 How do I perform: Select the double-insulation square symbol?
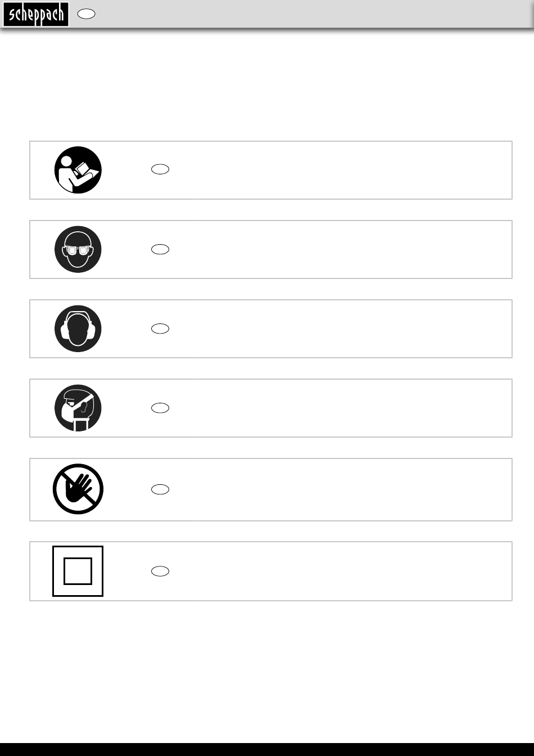pos(78,571)
